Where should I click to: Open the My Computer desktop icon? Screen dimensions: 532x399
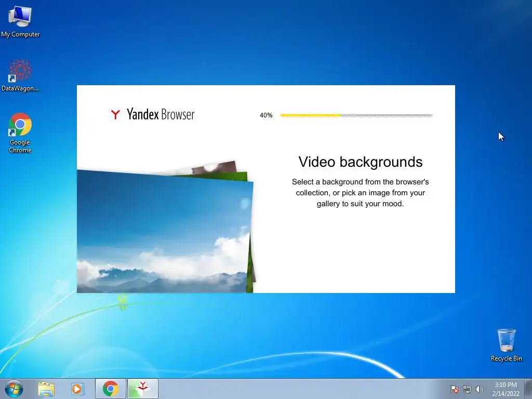pyautogui.click(x=20, y=21)
